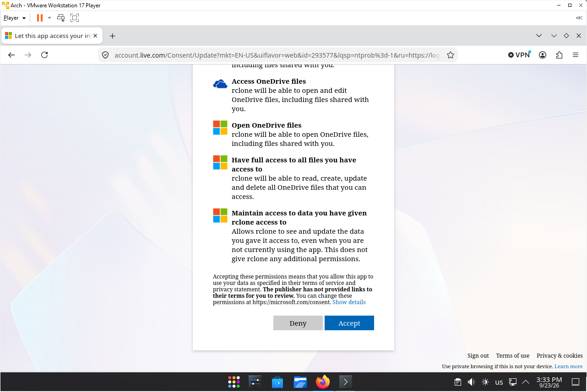Follow the Learn more private browsing link
The image size is (587, 392).
(x=569, y=366)
